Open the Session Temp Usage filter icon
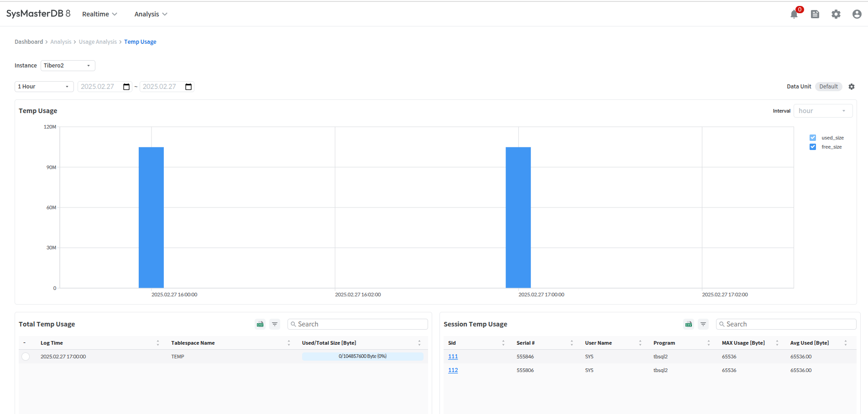The width and height of the screenshot is (868, 414). (703, 324)
